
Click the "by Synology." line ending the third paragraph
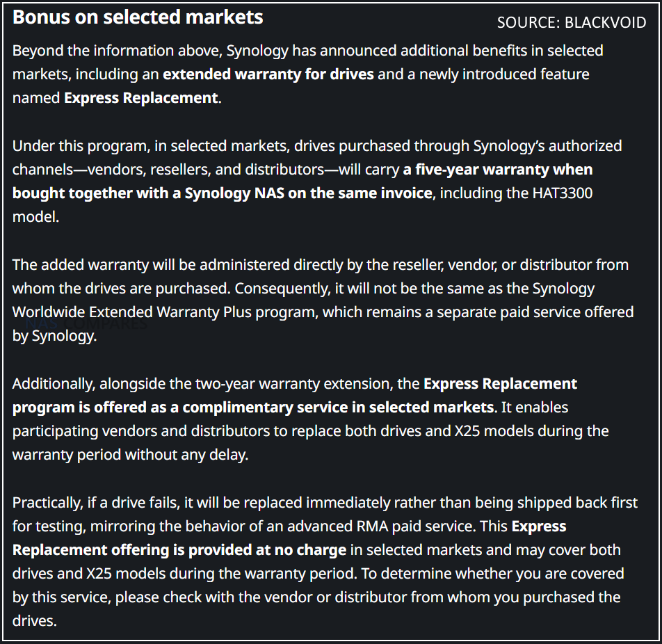coord(54,337)
